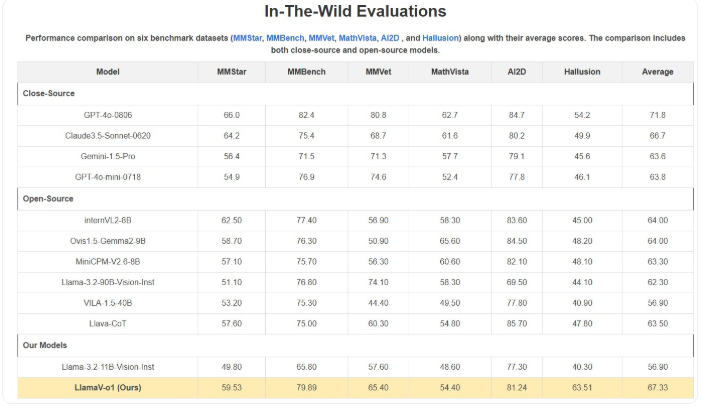The image size is (702, 410).
Task: Click GPT-4o-mini MMStar score 54.9
Action: click(x=231, y=177)
